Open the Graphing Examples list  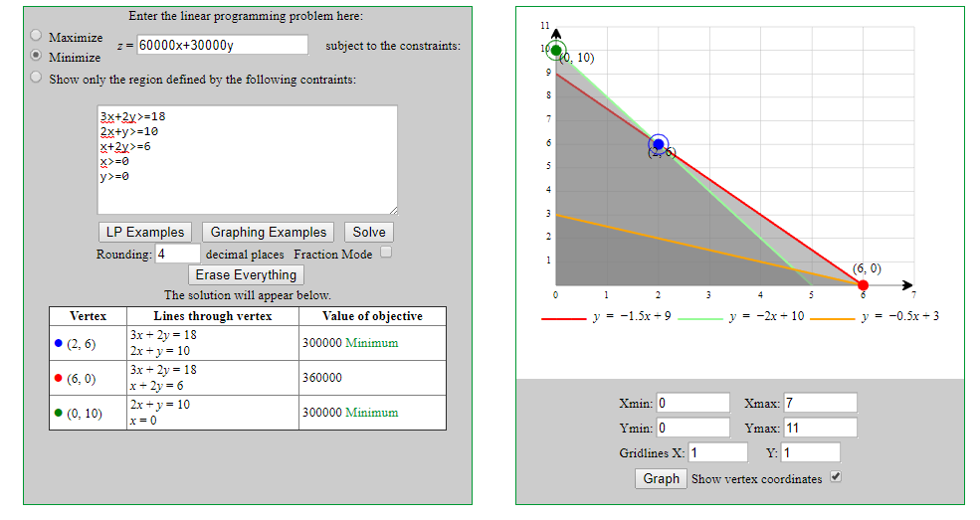click(x=268, y=232)
